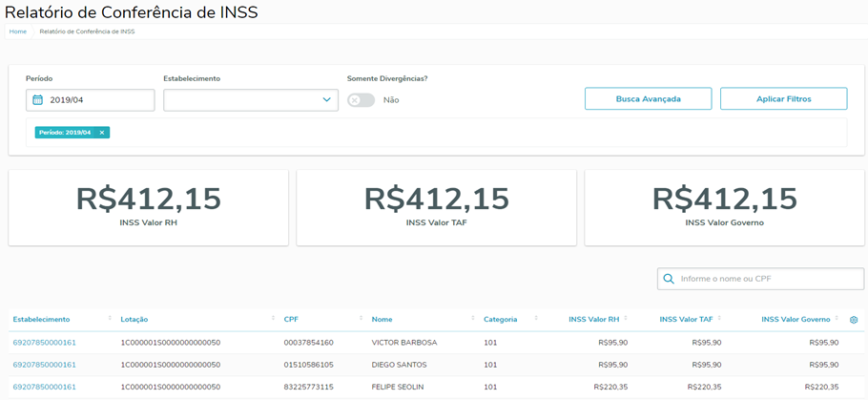Open establishment link in DIEGO SANTOS row
This screenshot has height=400, width=868.
(44, 365)
